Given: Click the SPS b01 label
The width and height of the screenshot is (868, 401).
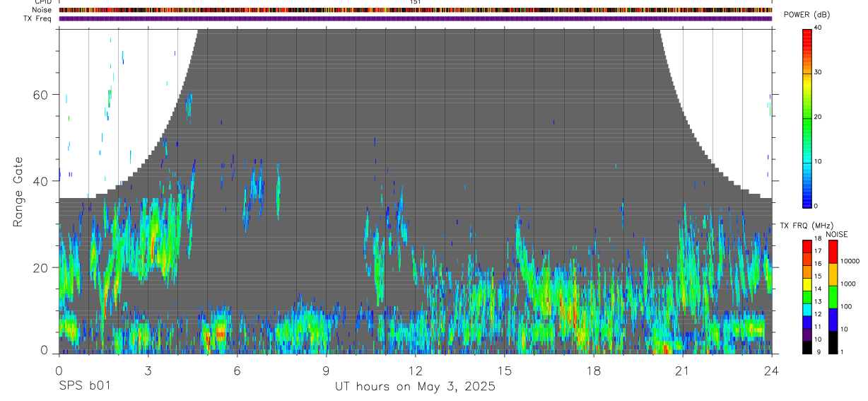Looking at the screenshot, I should coord(84,387).
